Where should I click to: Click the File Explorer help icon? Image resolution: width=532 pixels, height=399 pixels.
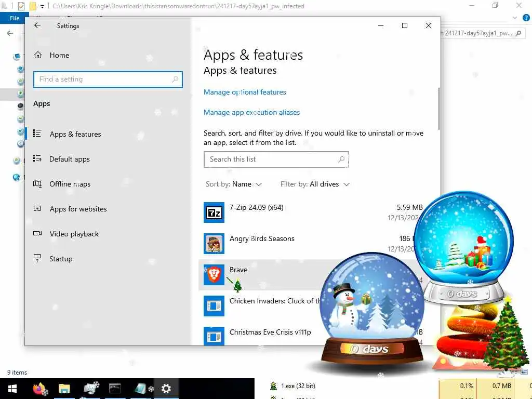pos(526,18)
